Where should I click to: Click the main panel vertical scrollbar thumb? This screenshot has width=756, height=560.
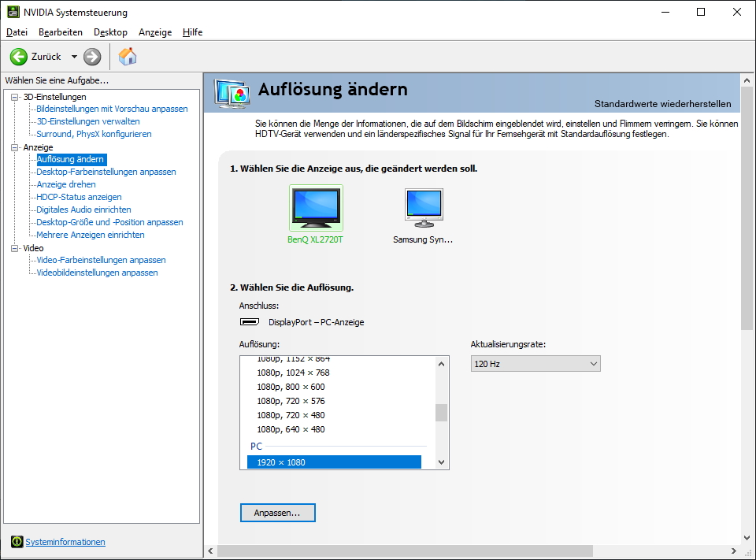point(747,209)
